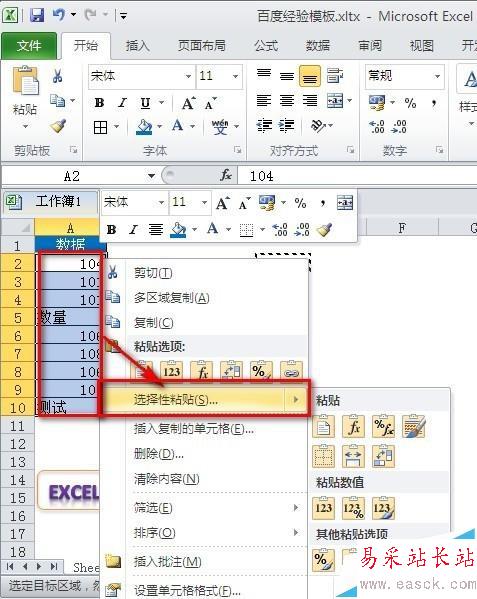Click the Save icon in quick access toolbar
The image size is (477, 599).
click(37, 15)
